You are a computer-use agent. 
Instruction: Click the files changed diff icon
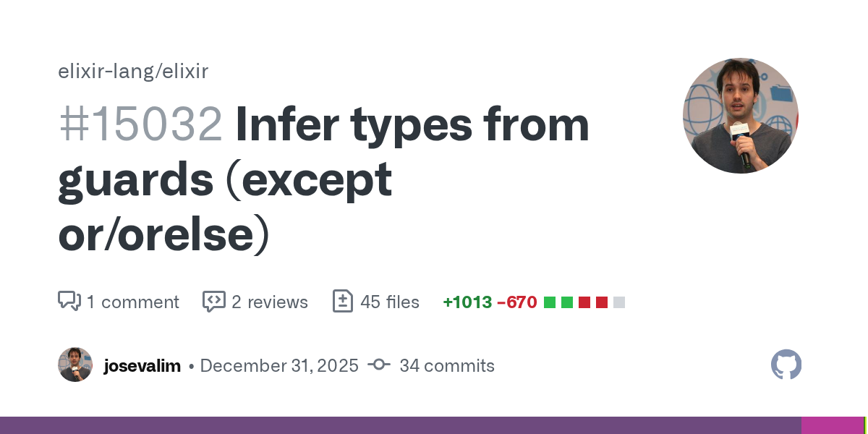(x=342, y=301)
